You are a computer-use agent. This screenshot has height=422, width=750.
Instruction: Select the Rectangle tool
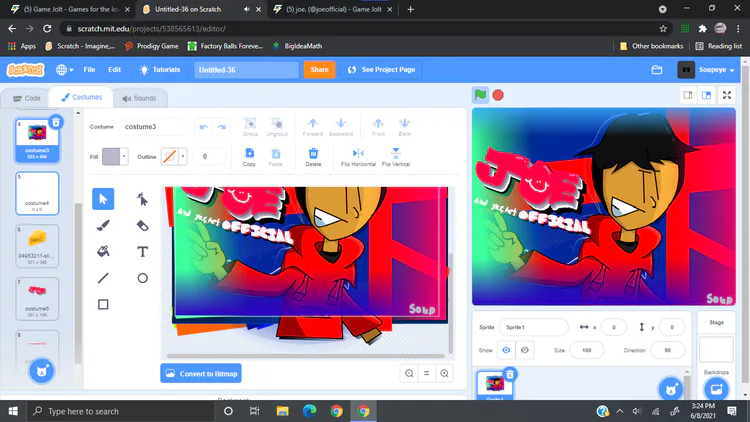pos(103,304)
